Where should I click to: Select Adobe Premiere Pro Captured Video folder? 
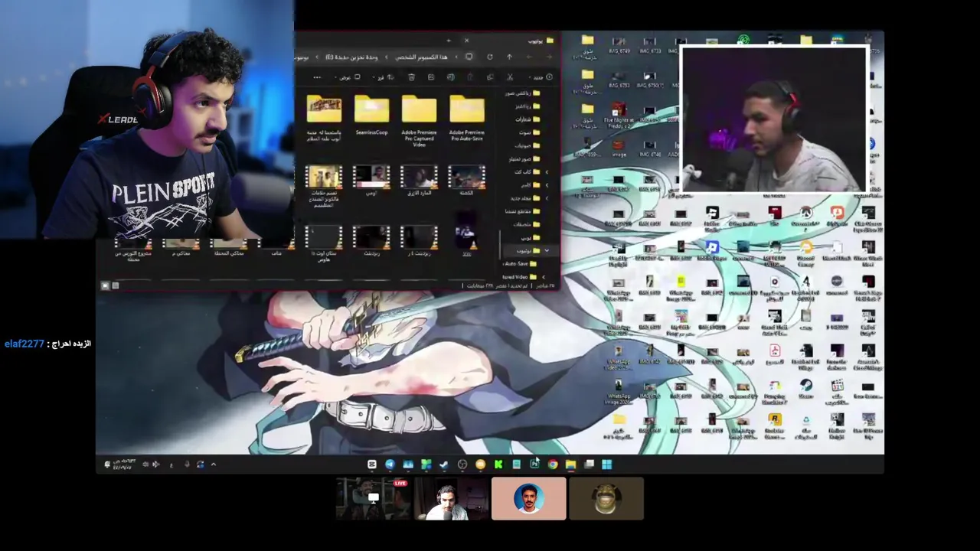pos(419,121)
